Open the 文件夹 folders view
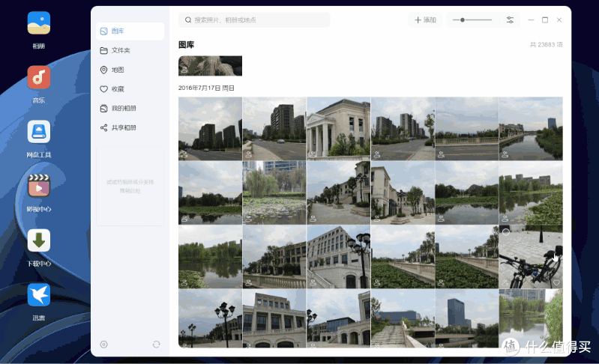 [130, 50]
